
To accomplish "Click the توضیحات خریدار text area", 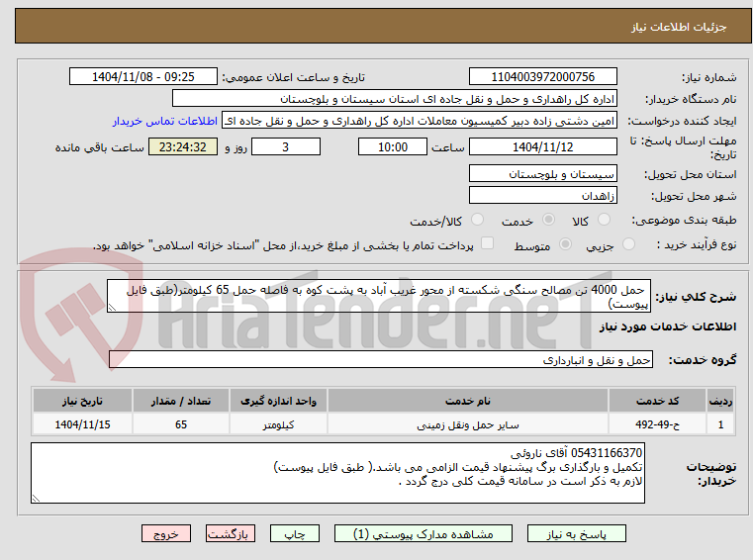I will (x=337, y=473).
